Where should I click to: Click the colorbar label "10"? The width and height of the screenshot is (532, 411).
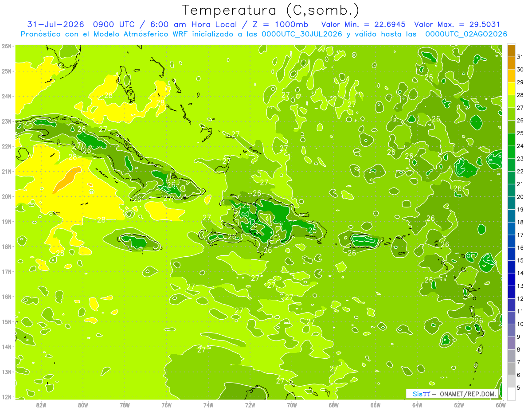coord(520,324)
